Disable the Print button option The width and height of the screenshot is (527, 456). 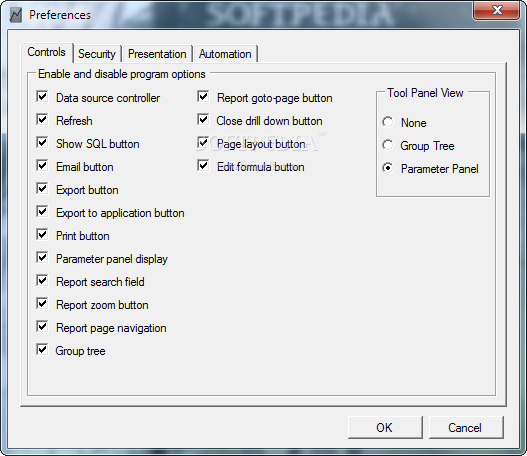click(x=42, y=234)
